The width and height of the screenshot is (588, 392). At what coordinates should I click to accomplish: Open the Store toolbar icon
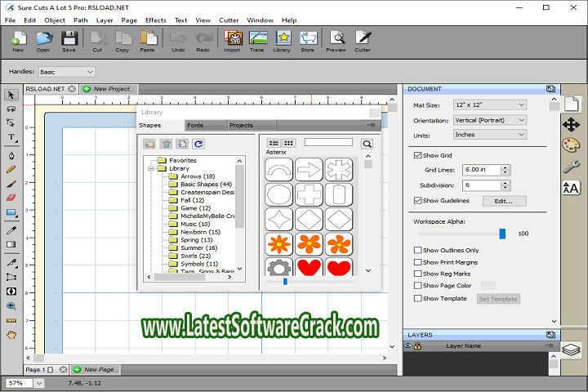308,42
